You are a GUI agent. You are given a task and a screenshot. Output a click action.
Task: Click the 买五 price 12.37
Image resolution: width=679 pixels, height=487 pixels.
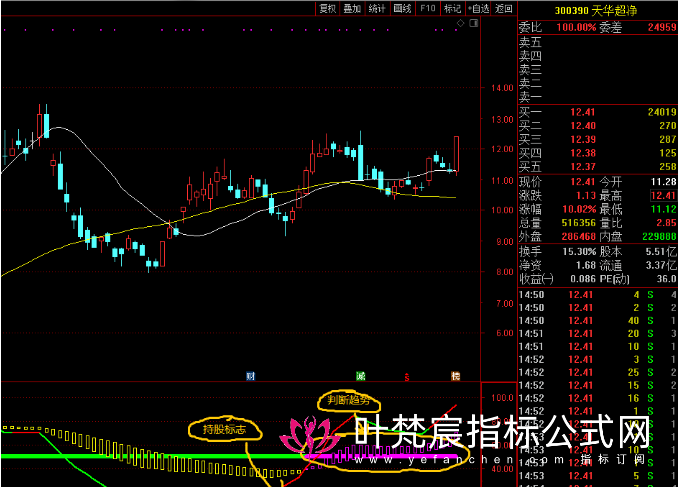582,167
